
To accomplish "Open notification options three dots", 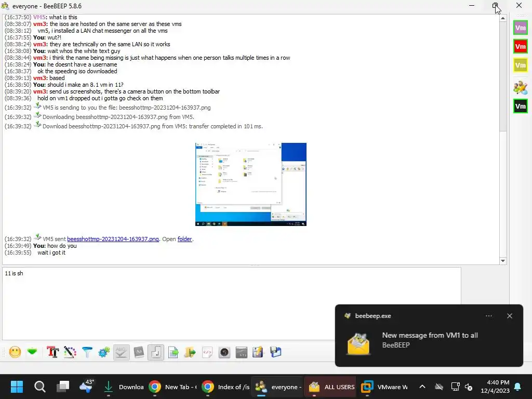I will coord(489,316).
